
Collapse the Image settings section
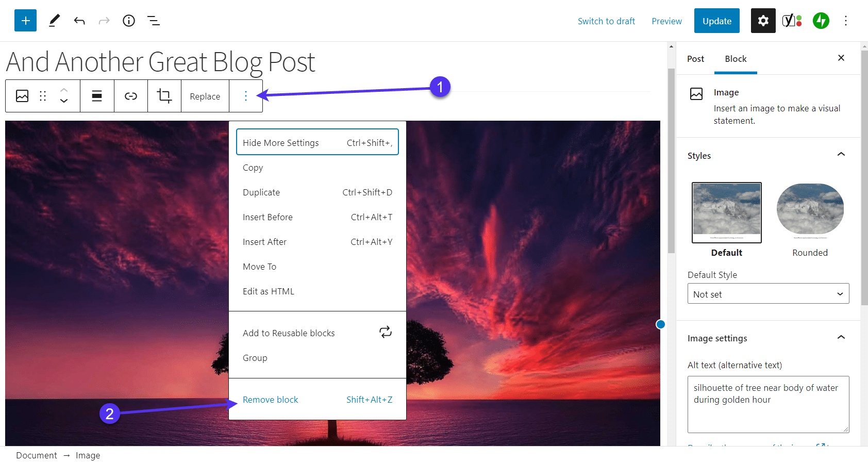tap(841, 338)
